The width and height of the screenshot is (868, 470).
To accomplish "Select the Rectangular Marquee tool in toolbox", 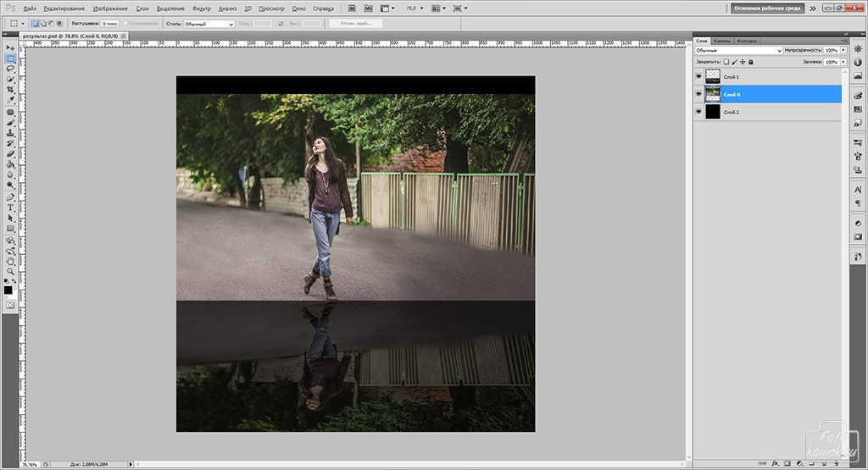I will tap(10, 58).
